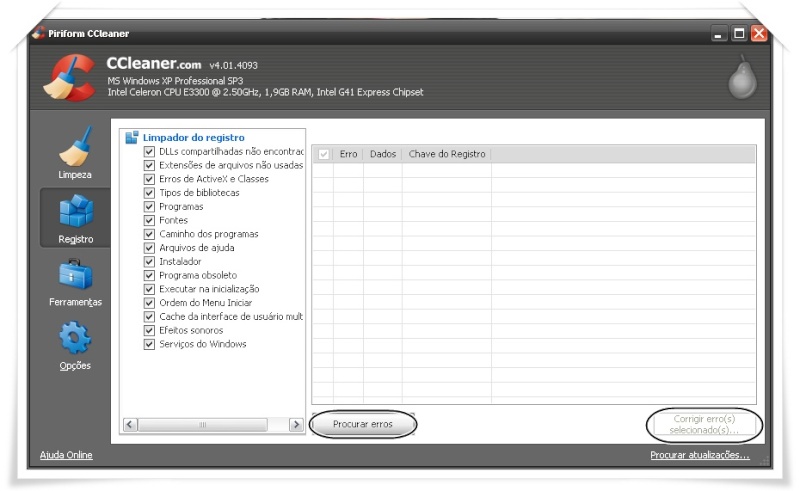The width and height of the screenshot is (800, 491).
Task: Maximize the Piriform CCleaner window
Action: [739, 34]
